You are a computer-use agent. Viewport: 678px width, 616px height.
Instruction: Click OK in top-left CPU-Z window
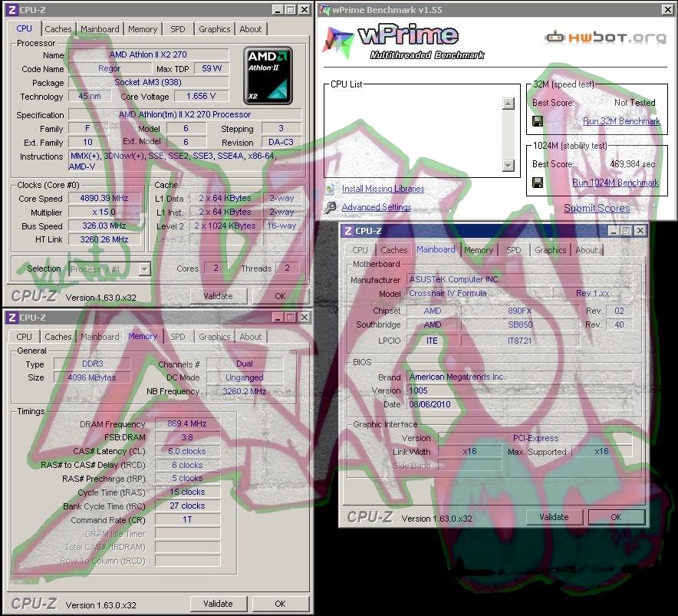point(280,296)
